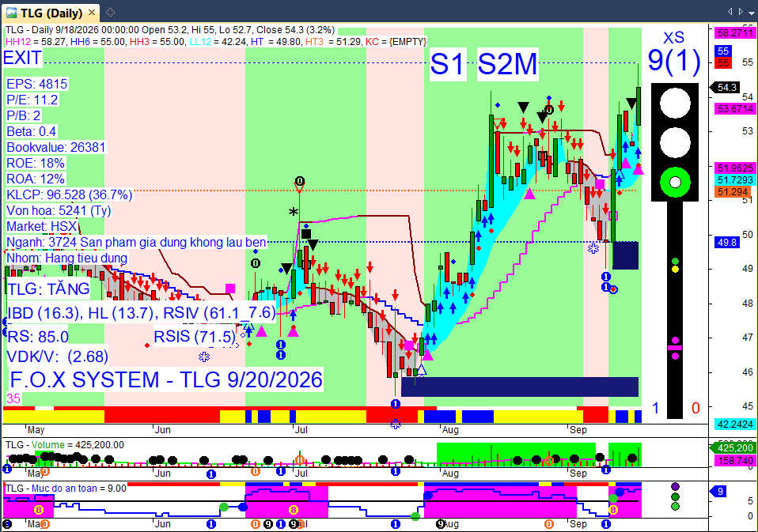Click the orange 51.294 price axis label
758x532 pixels.
click(x=733, y=191)
